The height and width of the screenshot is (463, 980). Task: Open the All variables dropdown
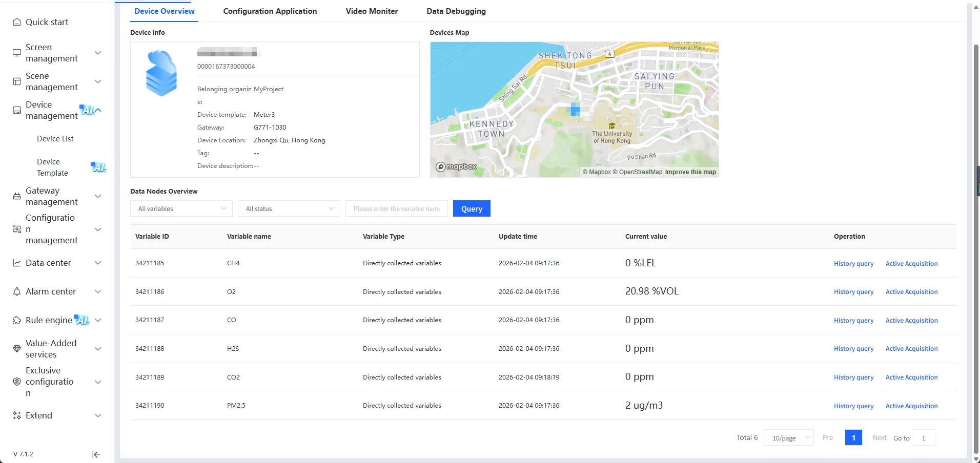(181, 208)
